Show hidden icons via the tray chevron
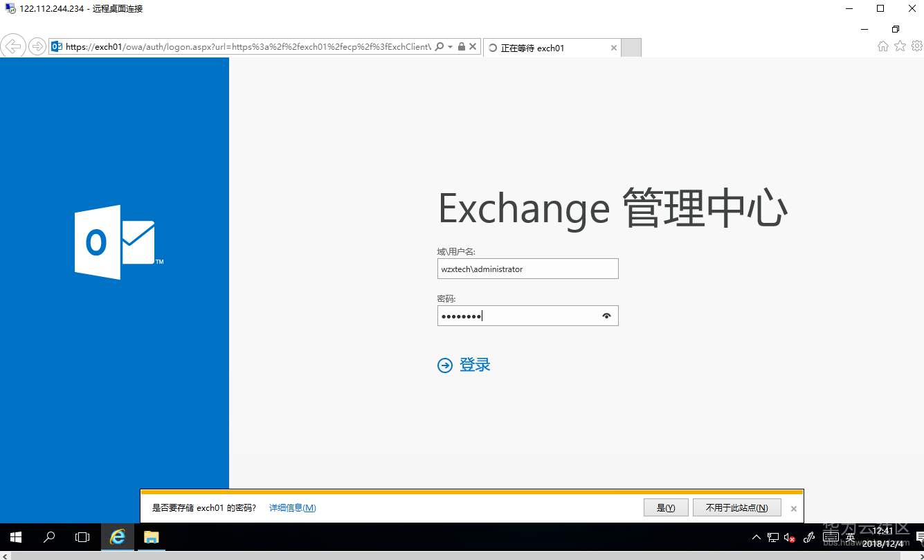Image resolution: width=924 pixels, height=560 pixels. [756, 537]
